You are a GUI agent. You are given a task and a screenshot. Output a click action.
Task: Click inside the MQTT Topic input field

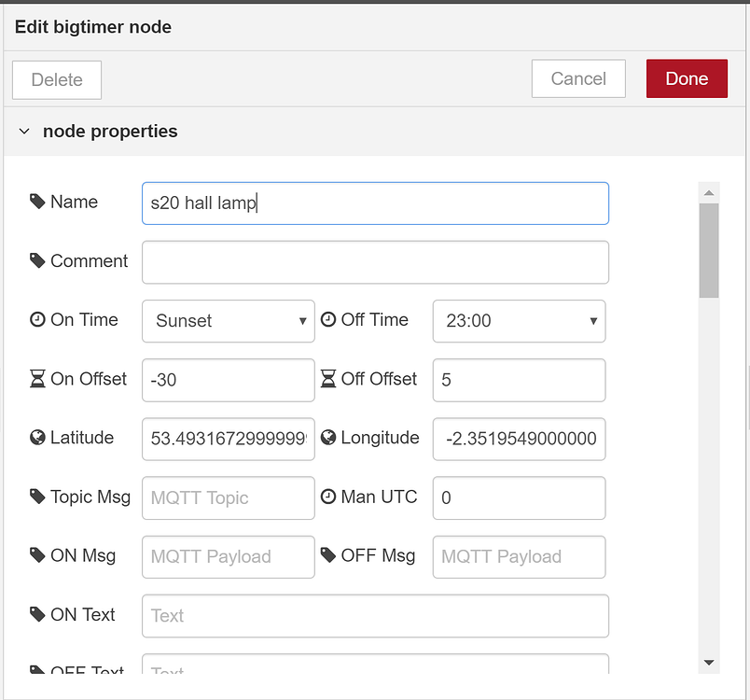pos(228,497)
